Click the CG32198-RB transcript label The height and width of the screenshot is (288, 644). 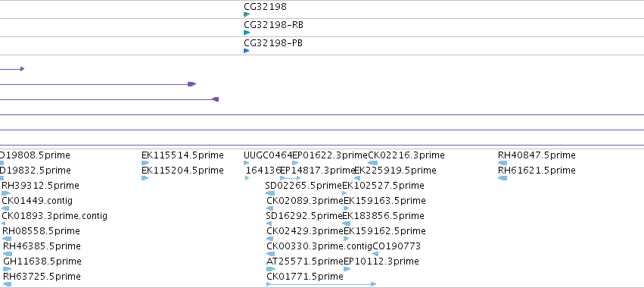pyautogui.click(x=273, y=25)
